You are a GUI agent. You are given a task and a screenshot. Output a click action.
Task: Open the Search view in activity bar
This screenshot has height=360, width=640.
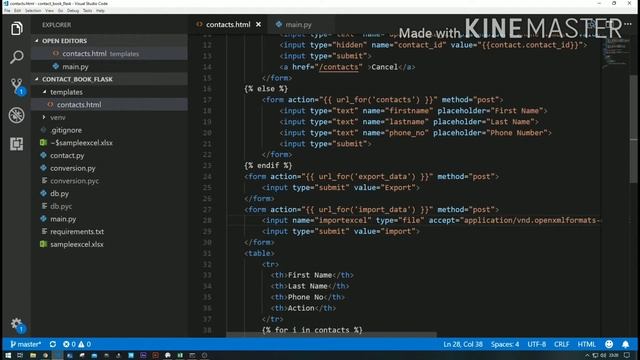point(16,57)
